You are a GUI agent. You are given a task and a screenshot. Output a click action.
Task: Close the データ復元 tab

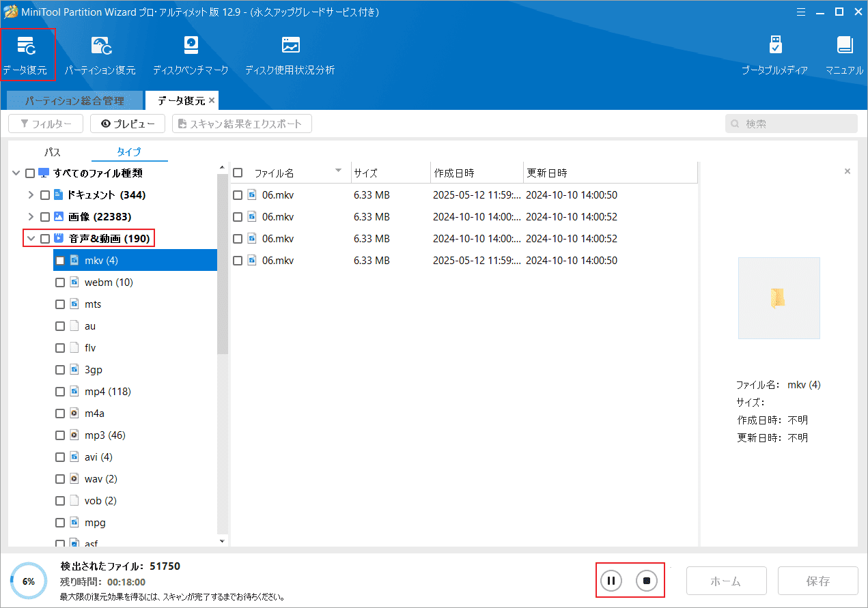pyautogui.click(x=212, y=100)
